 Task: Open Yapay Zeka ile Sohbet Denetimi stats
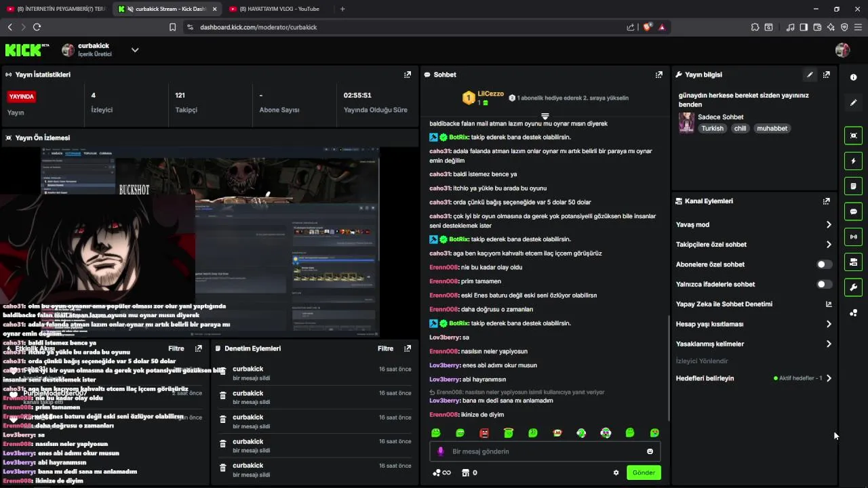(829, 304)
